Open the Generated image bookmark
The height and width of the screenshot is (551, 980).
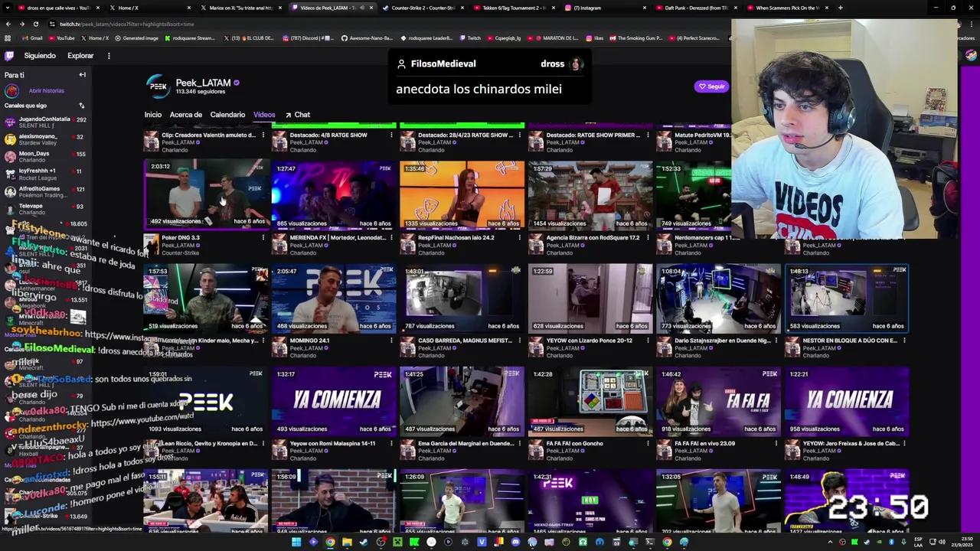pyautogui.click(x=136, y=38)
